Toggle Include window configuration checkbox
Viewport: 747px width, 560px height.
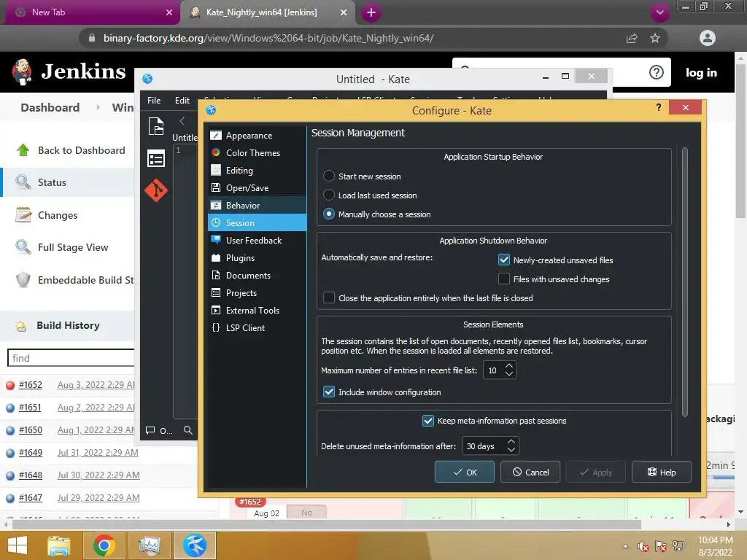click(x=329, y=392)
